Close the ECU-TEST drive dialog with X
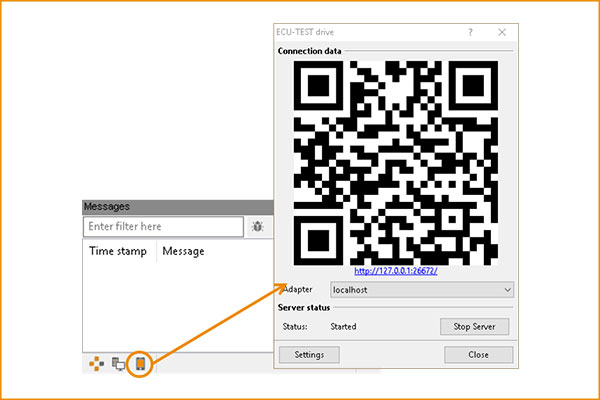Image resolution: width=600 pixels, height=400 pixels. pyautogui.click(x=502, y=32)
